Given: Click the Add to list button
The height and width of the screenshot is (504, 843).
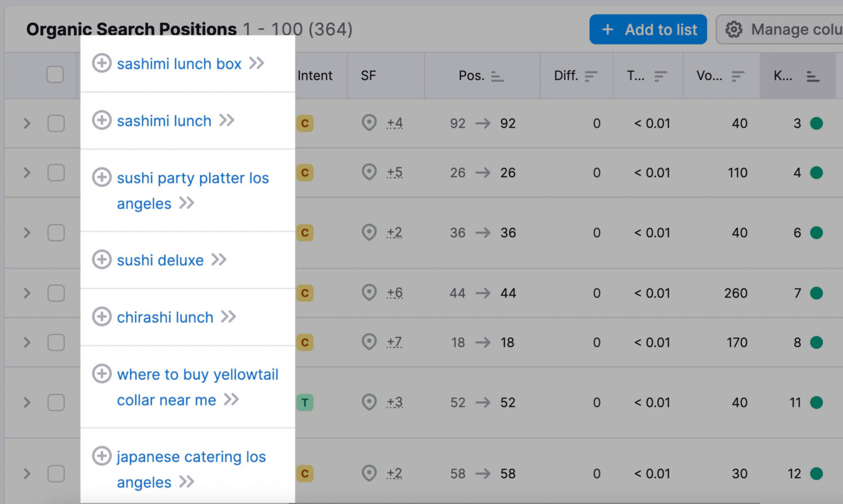Looking at the screenshot, I should [648, 30].
